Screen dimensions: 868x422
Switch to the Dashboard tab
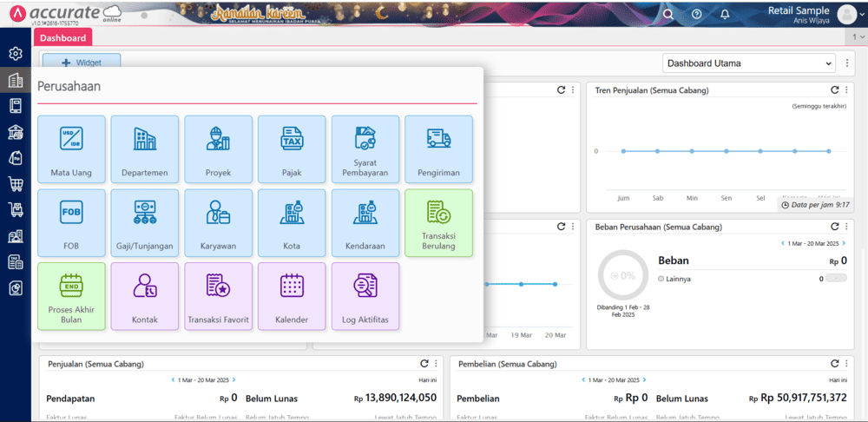coord(62,37)
